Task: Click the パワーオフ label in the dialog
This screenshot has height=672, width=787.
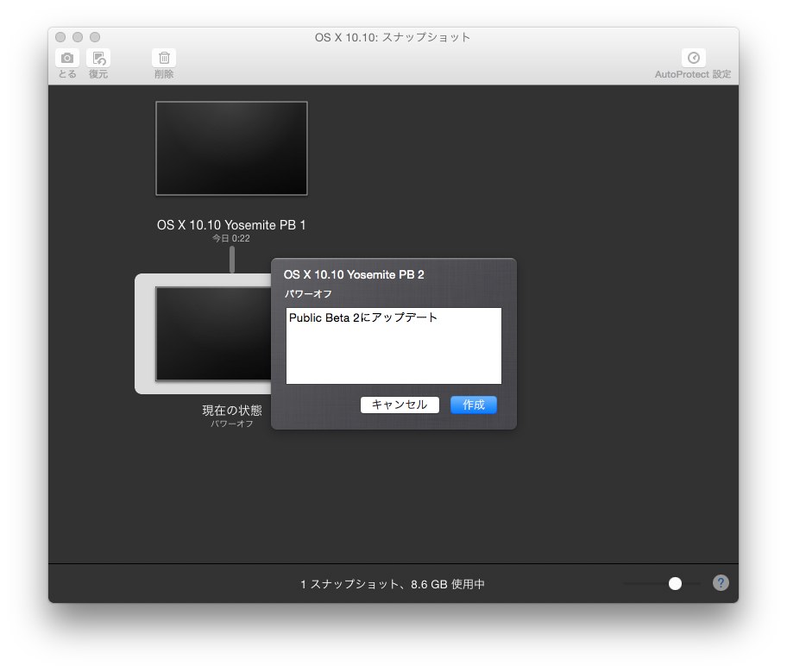Action: [x=309, y=294]
